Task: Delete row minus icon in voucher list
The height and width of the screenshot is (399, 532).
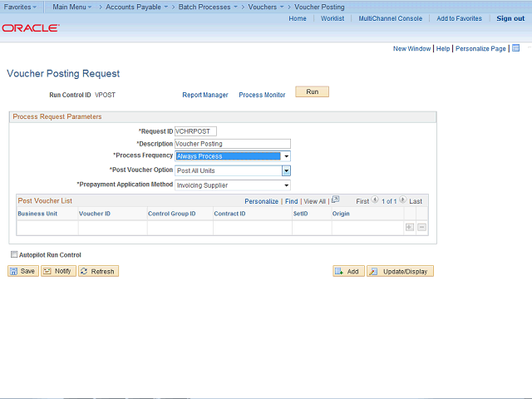Action: pos(421,227)
